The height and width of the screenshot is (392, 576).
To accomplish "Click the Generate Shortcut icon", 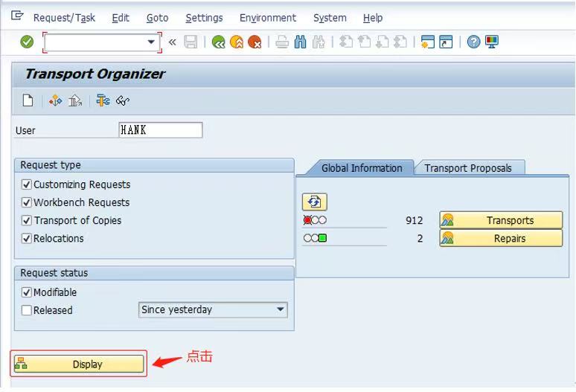I will [446, 42].
